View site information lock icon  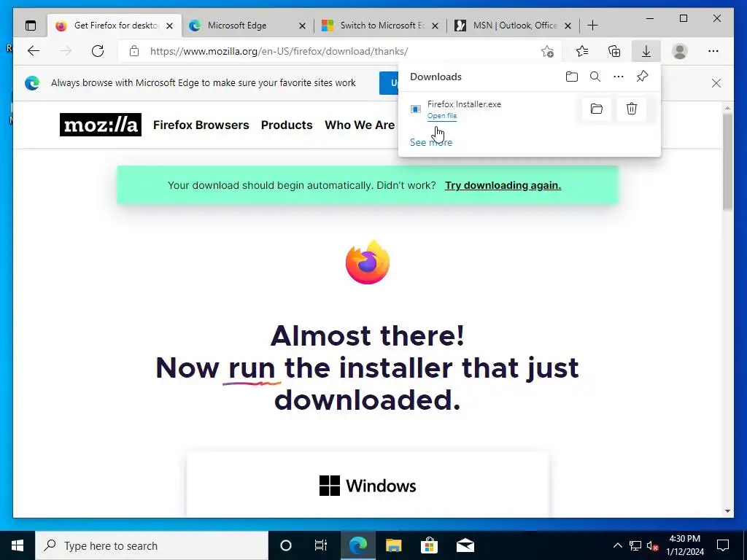pos(134,51)
